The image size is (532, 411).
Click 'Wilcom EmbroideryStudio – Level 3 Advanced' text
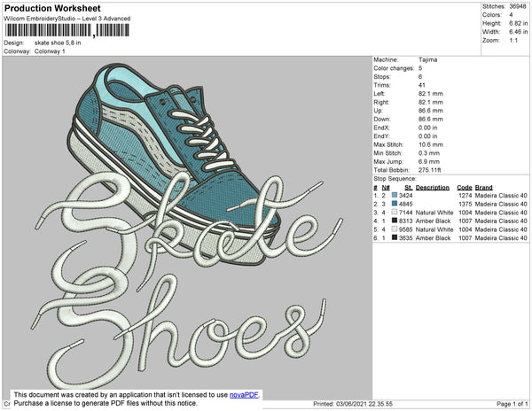click(x=67, y=19)
